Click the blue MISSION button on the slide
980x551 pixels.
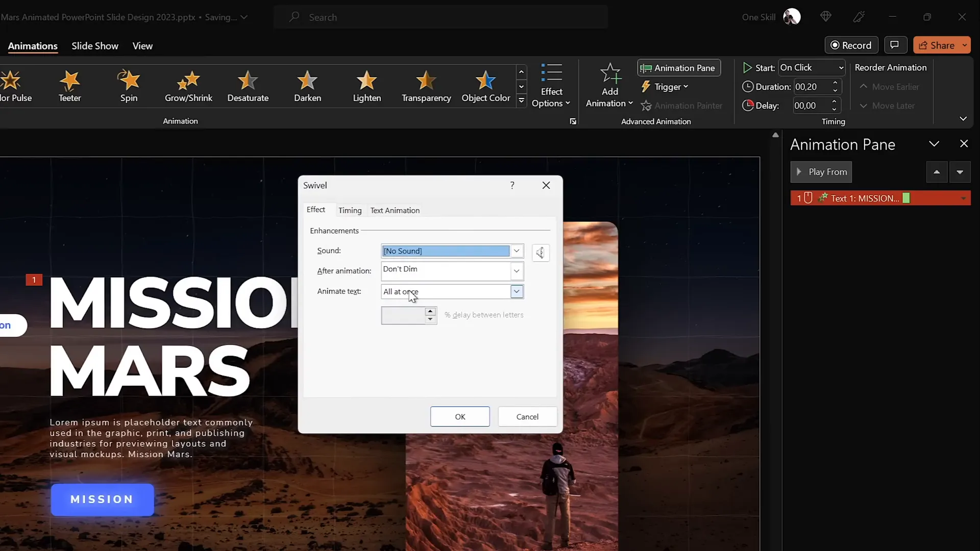tap(102, 499)
